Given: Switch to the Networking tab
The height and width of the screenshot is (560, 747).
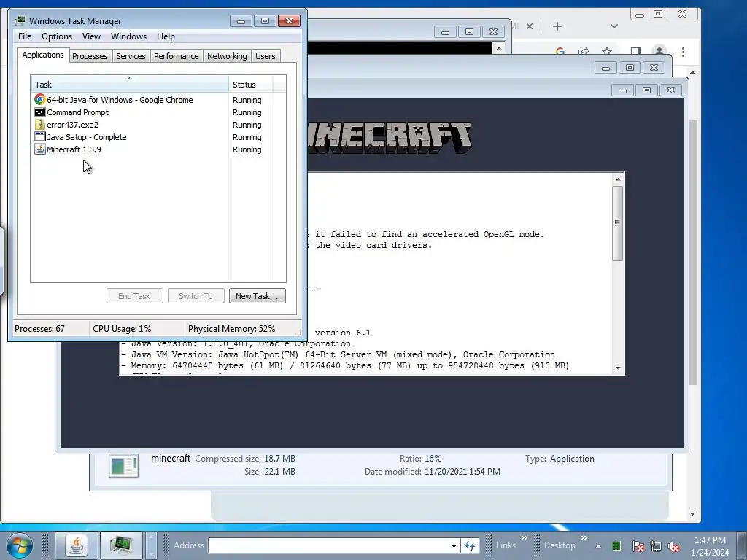Looking at the screenshot, I should pyautogui.click(x=227, y=56).
